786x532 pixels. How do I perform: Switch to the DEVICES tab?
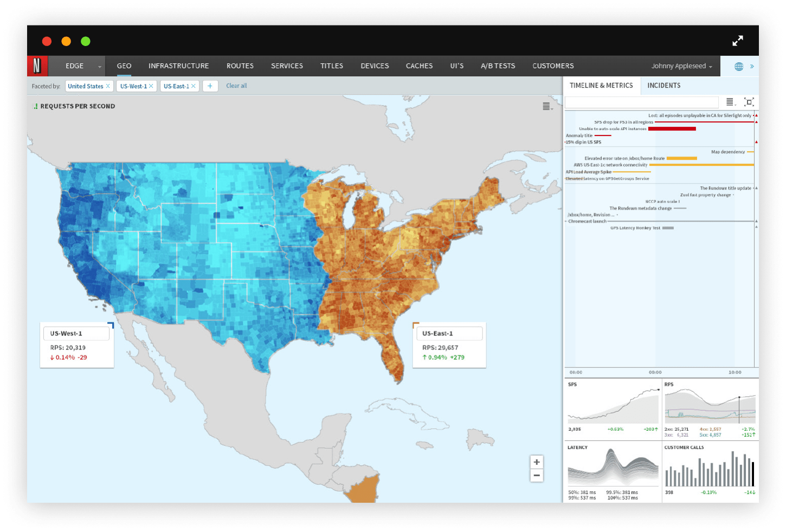(x=375, y=66)
